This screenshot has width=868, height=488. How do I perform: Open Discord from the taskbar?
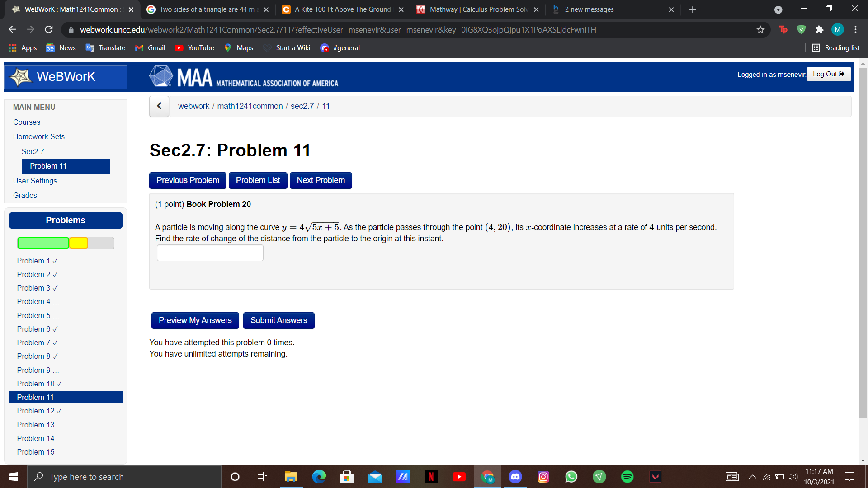515,477
